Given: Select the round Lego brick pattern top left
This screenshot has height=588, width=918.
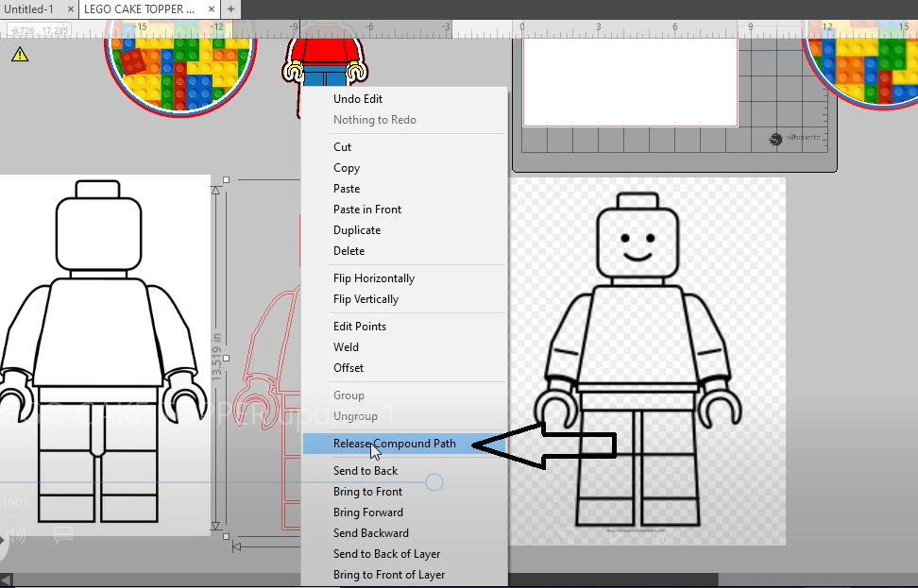Looking at the screenshot, I should (x=180, y=69).
